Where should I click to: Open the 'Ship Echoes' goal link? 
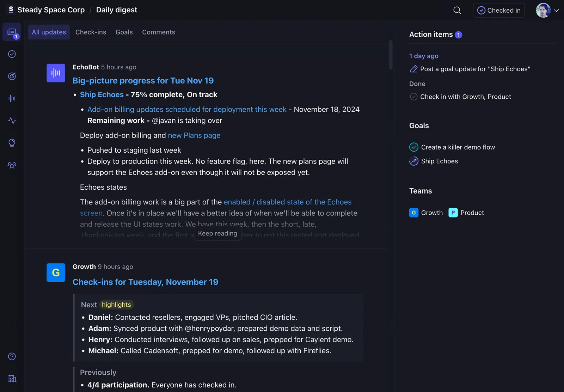(102, 94)
